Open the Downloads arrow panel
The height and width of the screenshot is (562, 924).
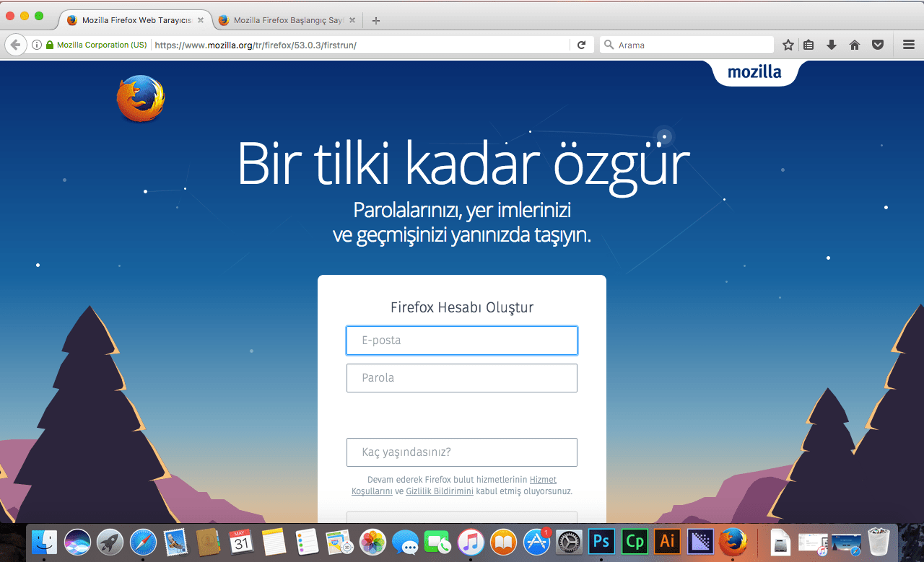coord(832,45)
